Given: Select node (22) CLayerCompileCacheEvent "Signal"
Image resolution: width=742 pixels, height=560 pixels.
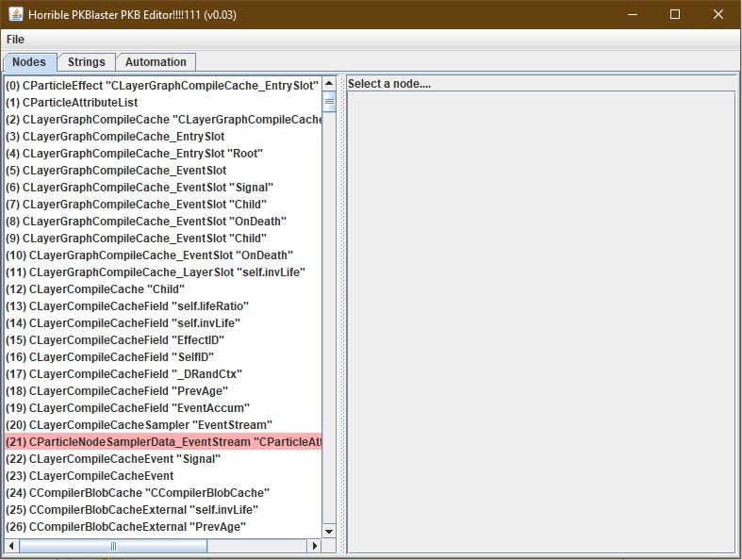Looking at the screenshot, I should coord(163,459).
